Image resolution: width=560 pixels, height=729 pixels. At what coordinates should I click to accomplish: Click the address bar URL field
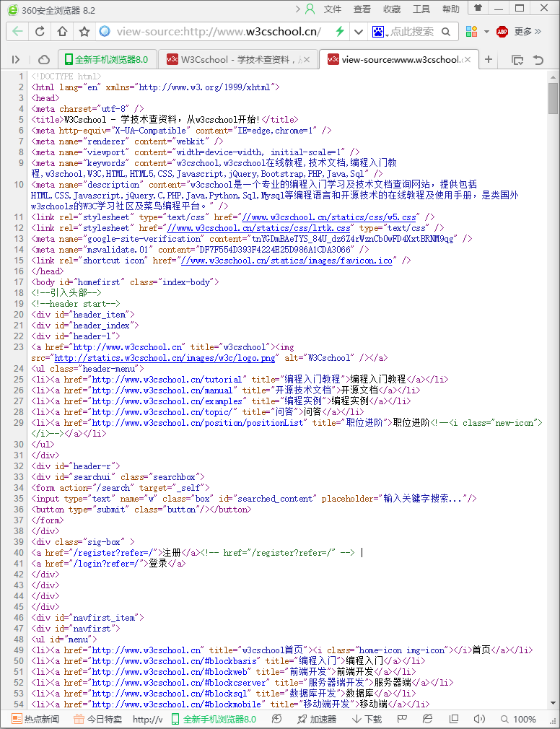(219, 32)
